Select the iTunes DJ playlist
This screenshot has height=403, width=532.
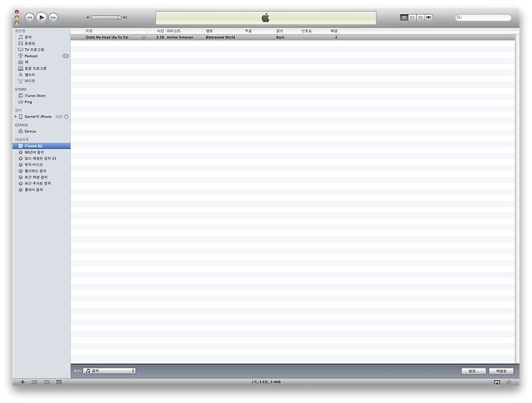coord(41,146)
